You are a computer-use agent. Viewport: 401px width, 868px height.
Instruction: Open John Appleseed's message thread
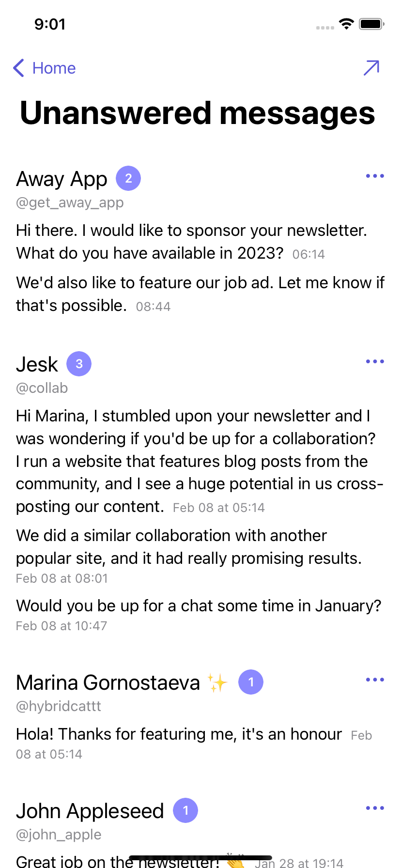pos(90,811)
